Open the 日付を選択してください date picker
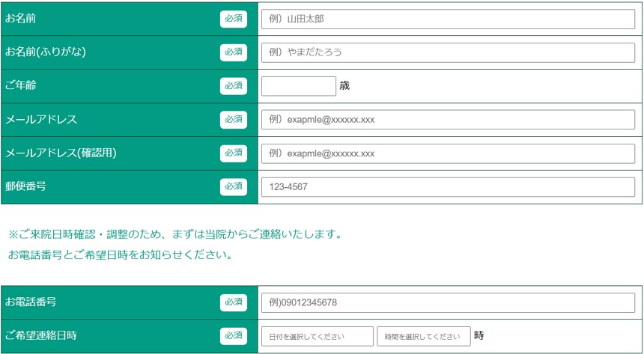The image size is (644, 354). tap(318, 337)
